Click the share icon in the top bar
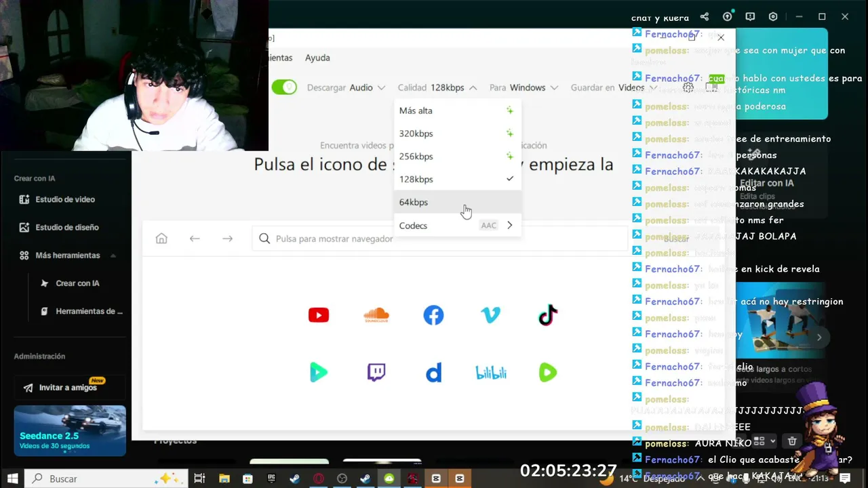 coord(705,17)
